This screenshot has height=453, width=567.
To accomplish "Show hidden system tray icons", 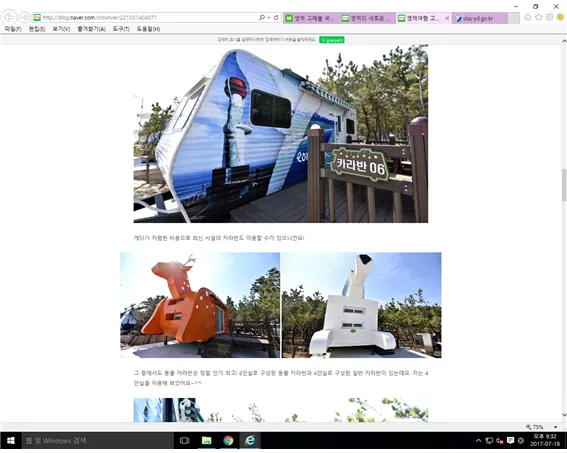I will 478,441.
